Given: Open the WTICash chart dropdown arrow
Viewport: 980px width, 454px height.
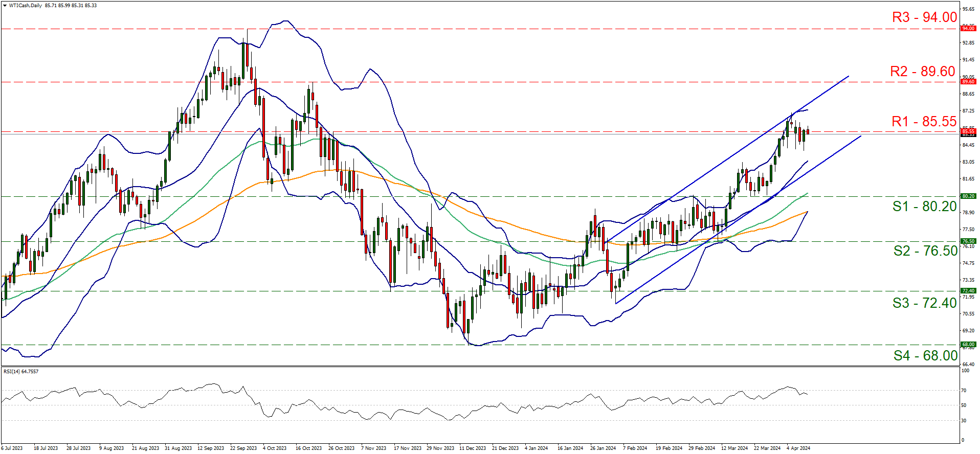Looking at the screenshot, I should pos(5,6).
